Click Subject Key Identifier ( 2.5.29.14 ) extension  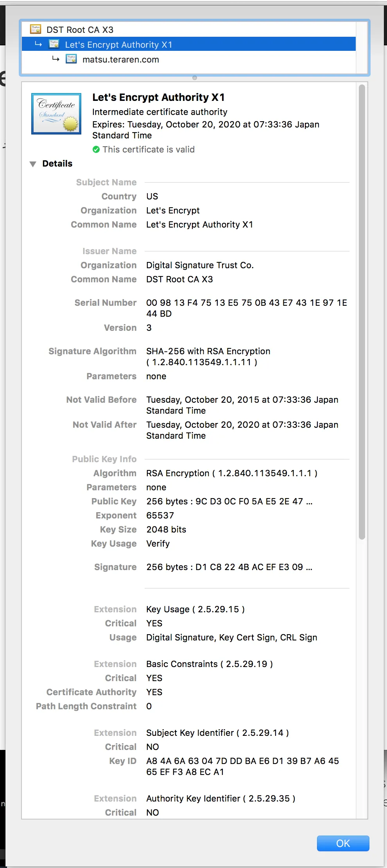click(x=218, y=733)
